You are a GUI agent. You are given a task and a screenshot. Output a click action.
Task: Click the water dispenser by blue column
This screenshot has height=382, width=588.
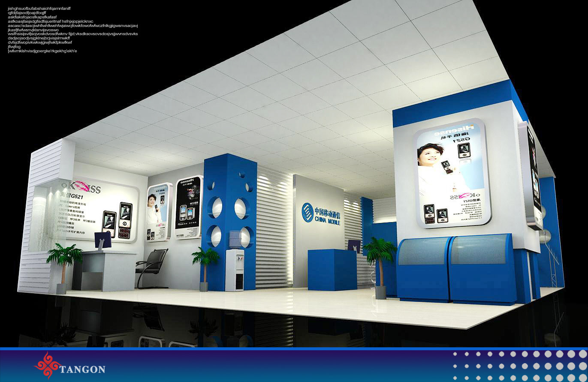235,262
